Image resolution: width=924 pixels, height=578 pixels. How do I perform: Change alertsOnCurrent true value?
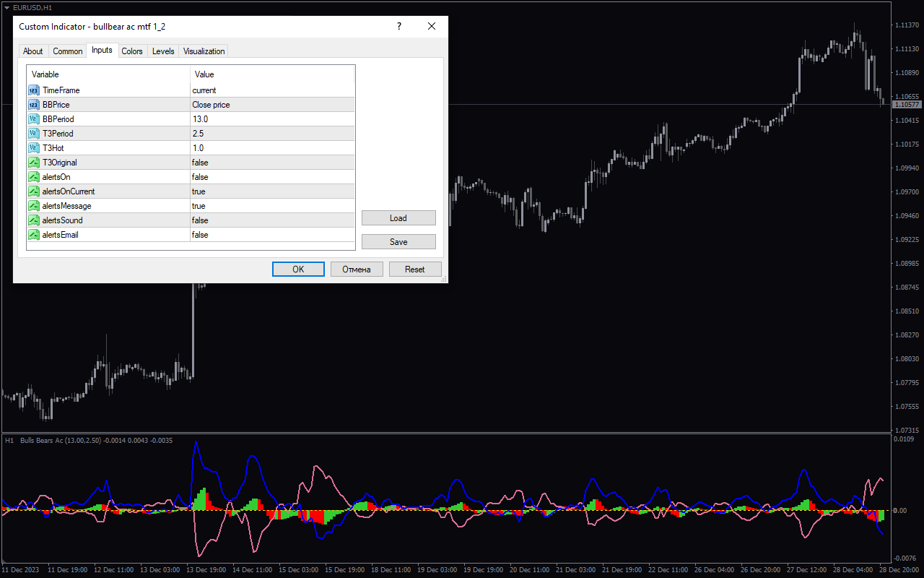pos(273,191)
